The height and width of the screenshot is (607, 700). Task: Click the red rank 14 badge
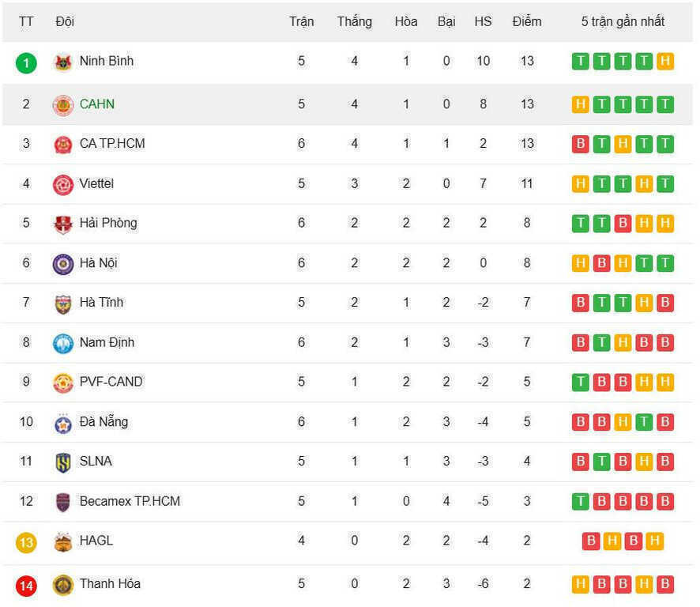click(26, 586)
